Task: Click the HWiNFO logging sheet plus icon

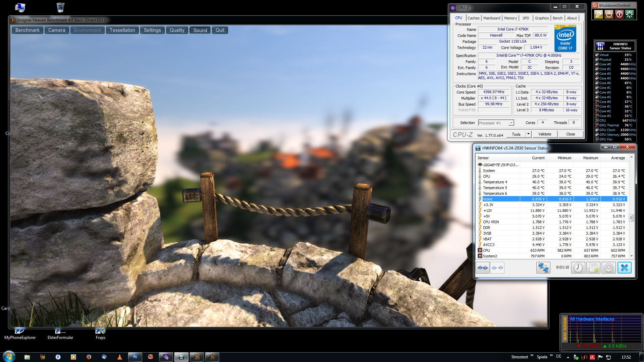Action: coord(593,268)
